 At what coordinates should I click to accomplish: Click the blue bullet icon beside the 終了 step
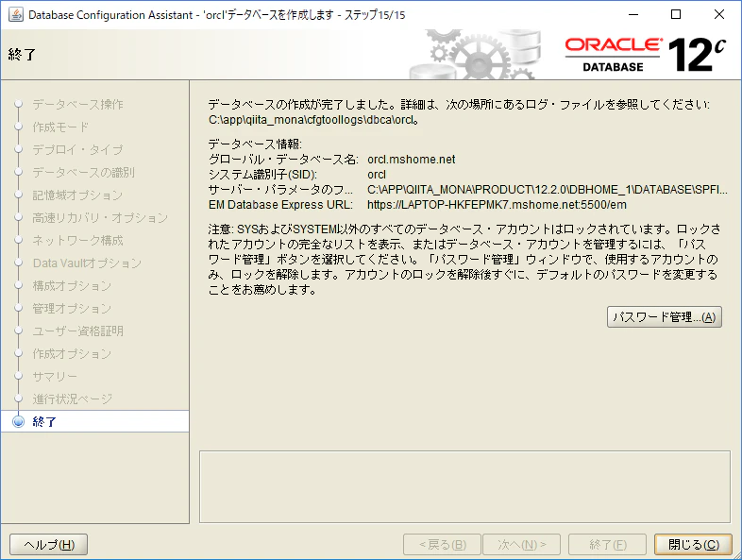(x=18, y=421)
